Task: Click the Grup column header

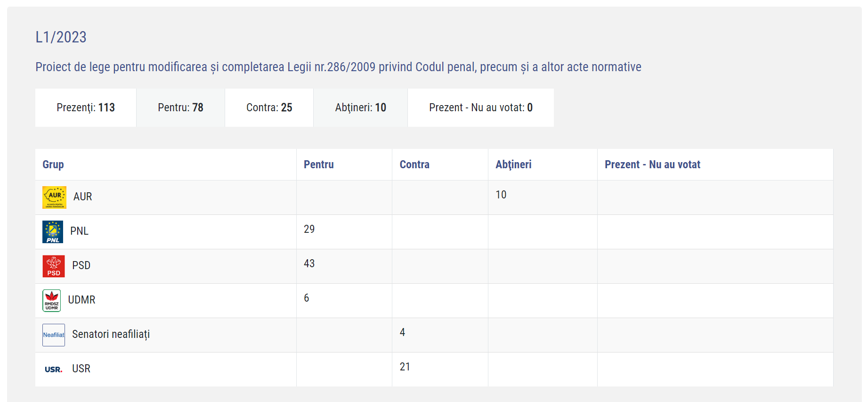Action: click(53, 164)
